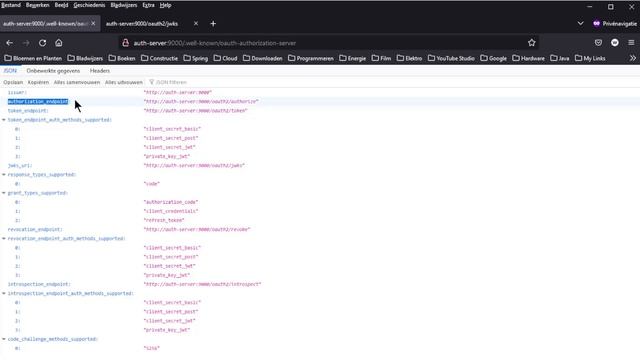Open YouTube Studio bookmark folder
This screenshot has width=640, height=360.
click(x=451, y=58)
